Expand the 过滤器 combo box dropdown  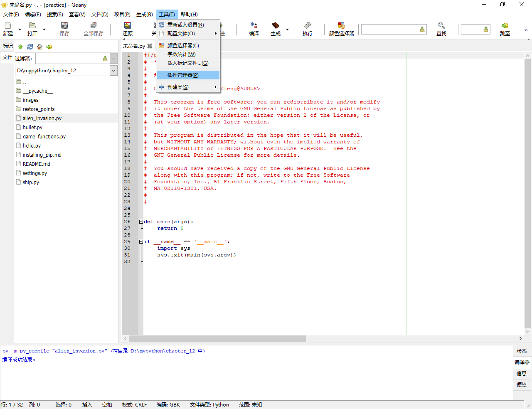coord(114,59)
